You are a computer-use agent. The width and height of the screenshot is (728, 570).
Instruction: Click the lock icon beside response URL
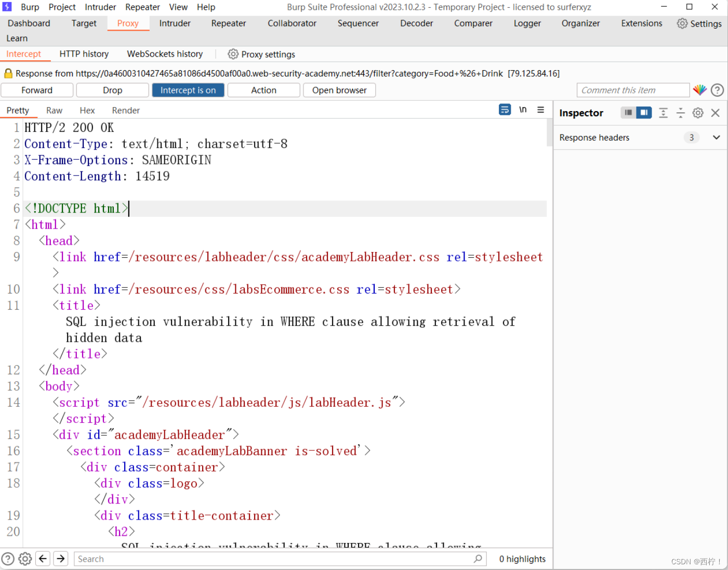tap(8, 73)
